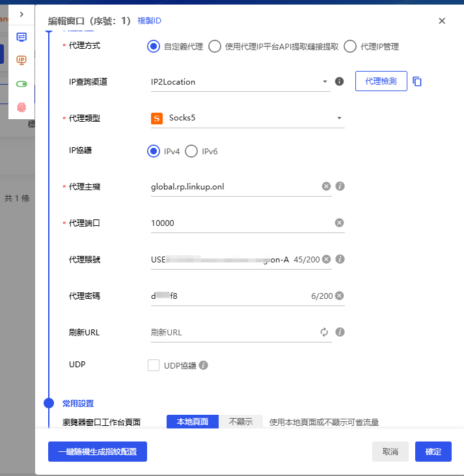This screenshot has height=476, width=464.
Task: Enable the UDP協議 checkbox
Action: [x=154, y=365]
